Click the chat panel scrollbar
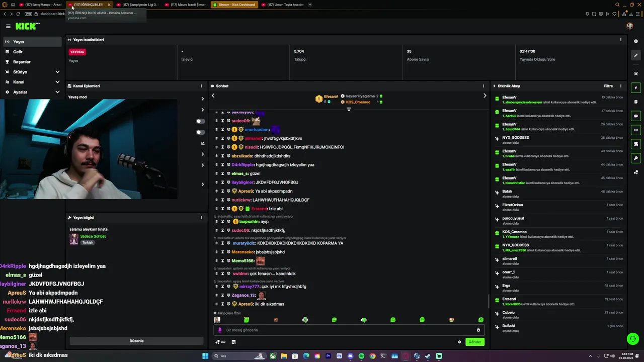 (489, 301)
